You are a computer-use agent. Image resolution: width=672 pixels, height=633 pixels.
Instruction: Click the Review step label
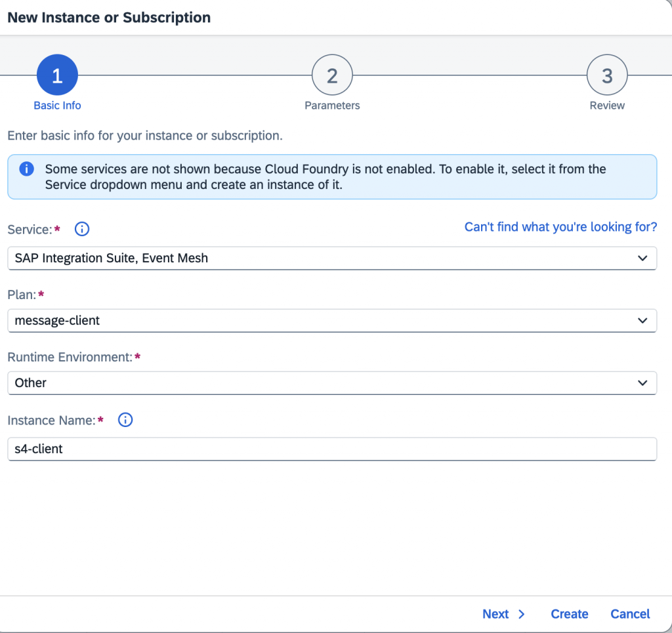(607, 106)
